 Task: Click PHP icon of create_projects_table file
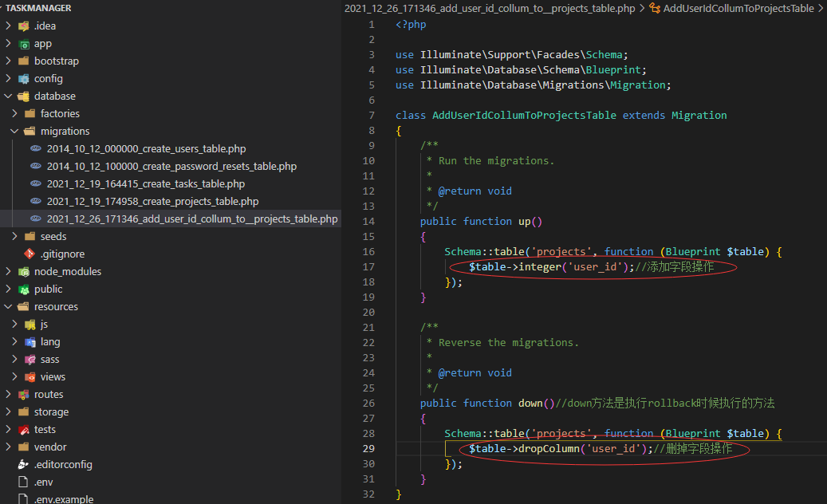click(36, 201)
